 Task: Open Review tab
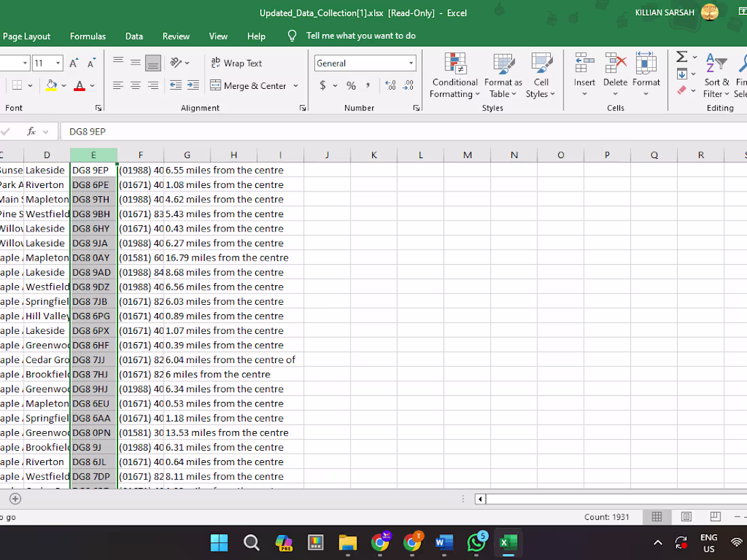point(176,36)
